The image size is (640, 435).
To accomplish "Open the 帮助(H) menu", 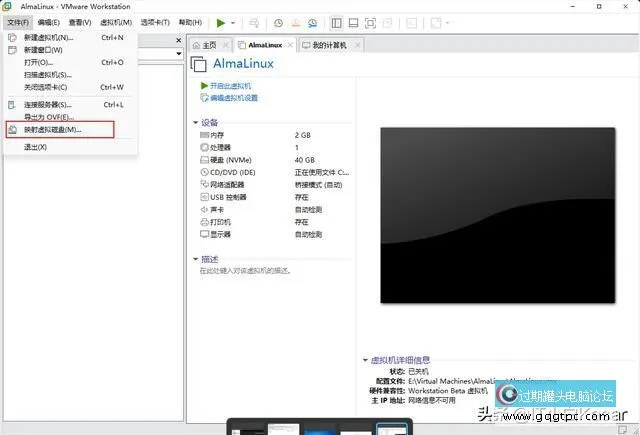I will point(190,22).
